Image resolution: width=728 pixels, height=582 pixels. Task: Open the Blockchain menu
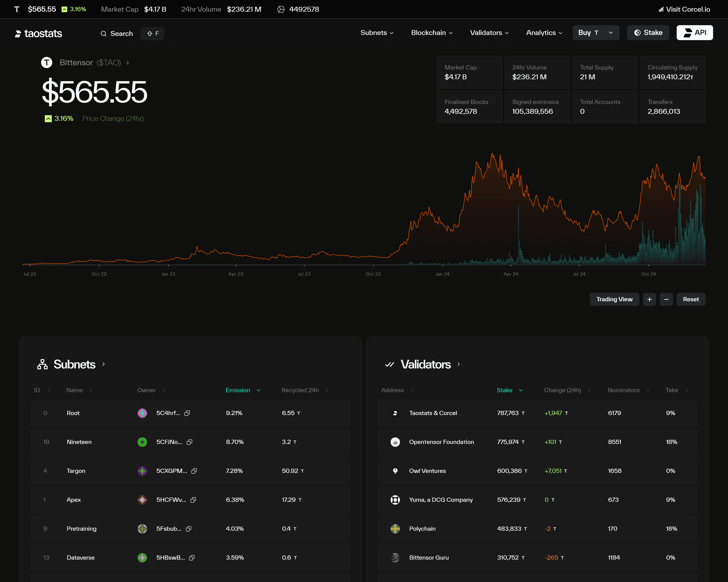click(x=432, y=33)
